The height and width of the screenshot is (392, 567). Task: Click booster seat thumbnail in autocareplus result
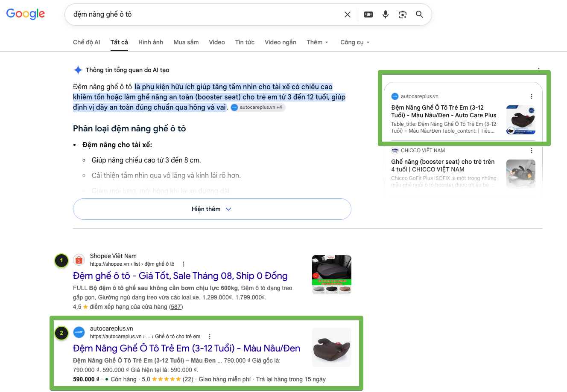tap(332, 347)
